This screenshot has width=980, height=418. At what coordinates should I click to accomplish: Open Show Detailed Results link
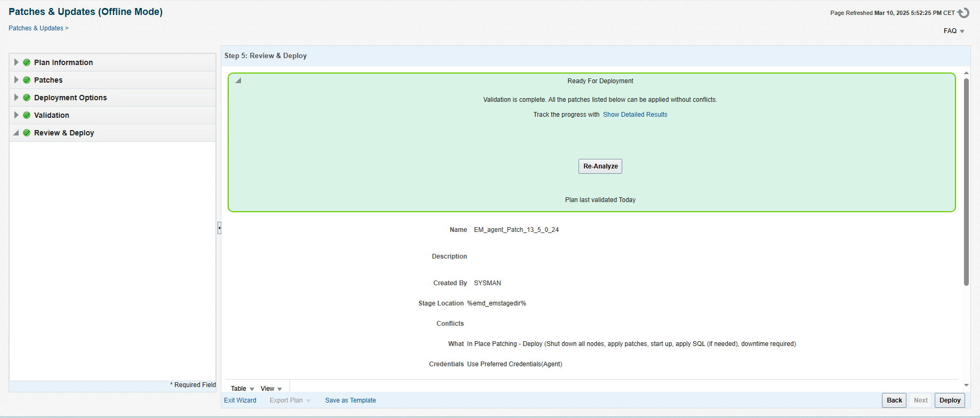635,115
